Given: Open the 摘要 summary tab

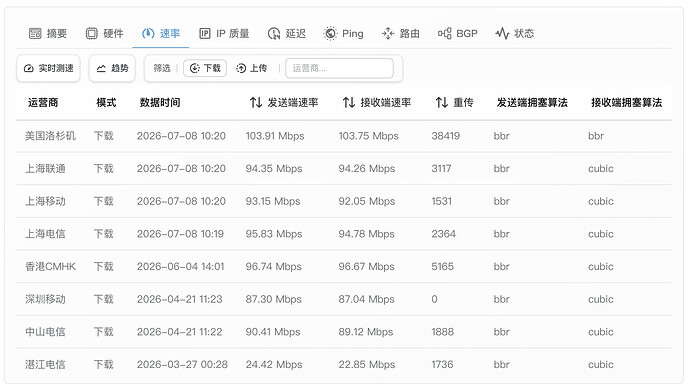Looking at the screenshot, I should [48, 33].
